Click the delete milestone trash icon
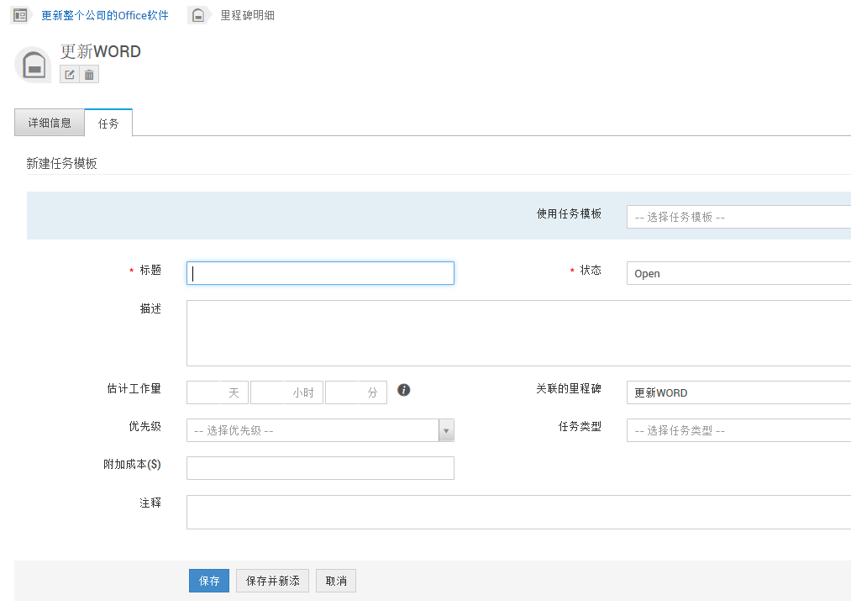The width and height of the screenshot is (851, 616). click(x=89, y=75)
